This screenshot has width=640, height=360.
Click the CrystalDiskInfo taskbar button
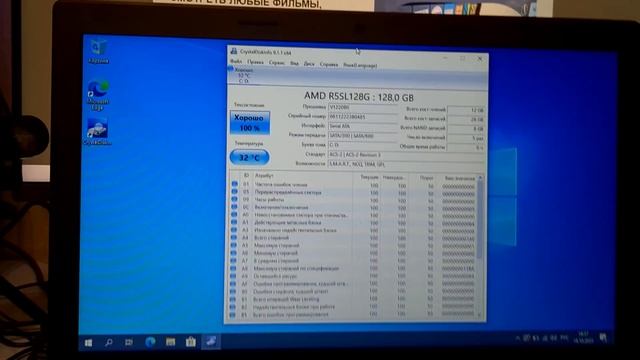coord(211,342)
